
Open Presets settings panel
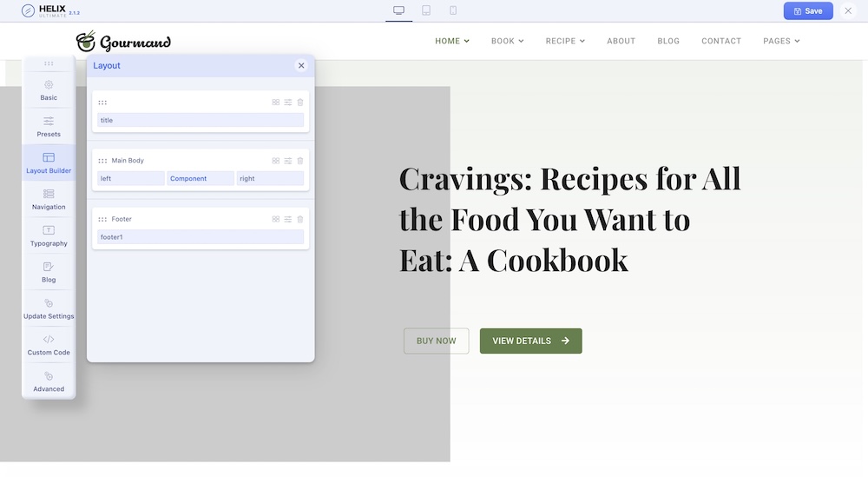(49, 127)
